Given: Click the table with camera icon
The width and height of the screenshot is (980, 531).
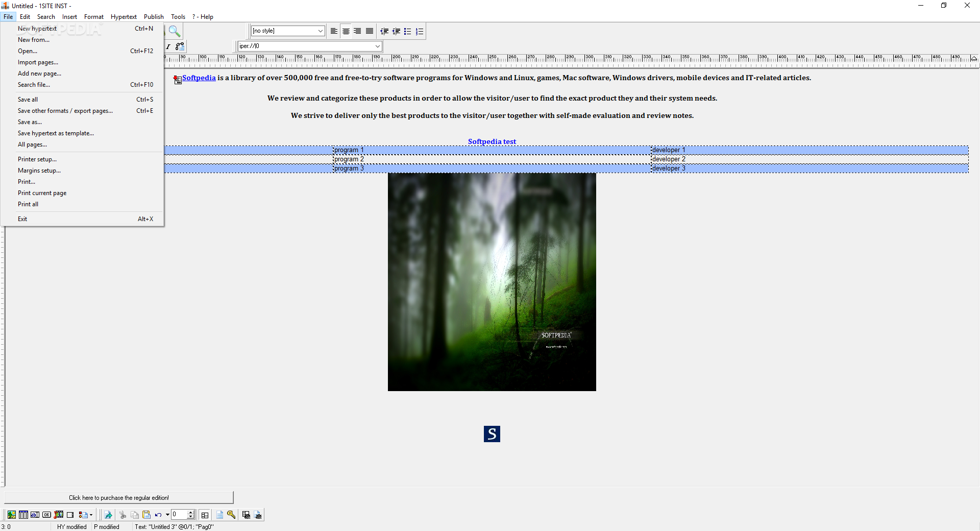Looking at the screenshot, I should point(246,515).
